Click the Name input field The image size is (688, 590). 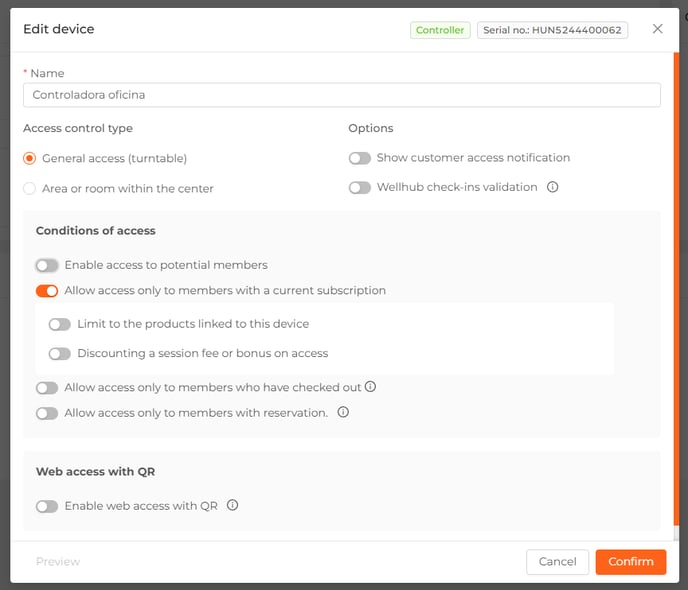[x=342, y=95]
